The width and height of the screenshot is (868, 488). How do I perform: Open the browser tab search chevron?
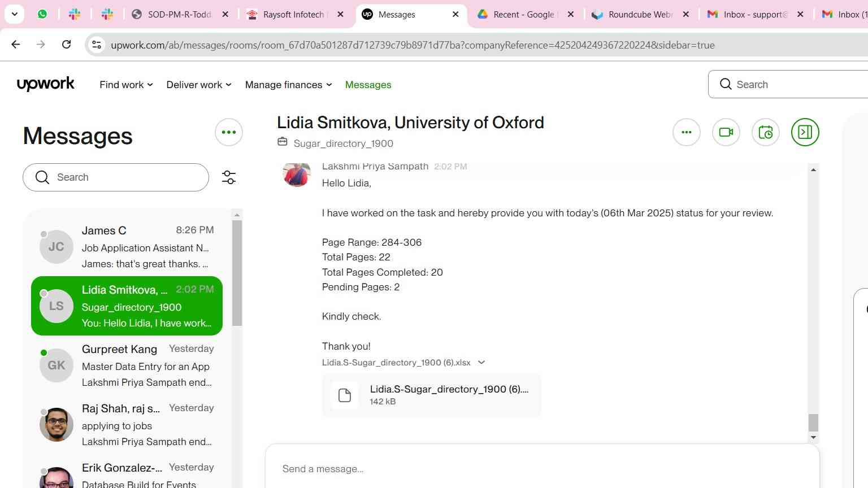(14, 14)
